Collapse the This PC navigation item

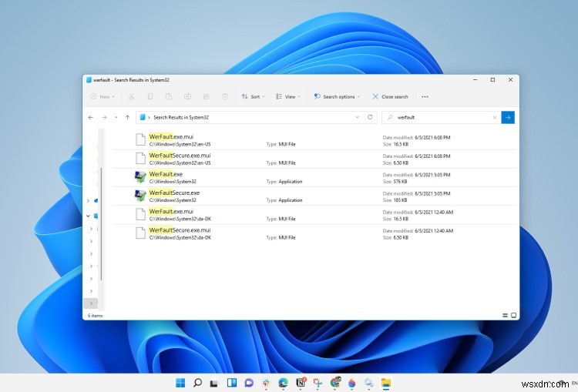click(88, 216)
